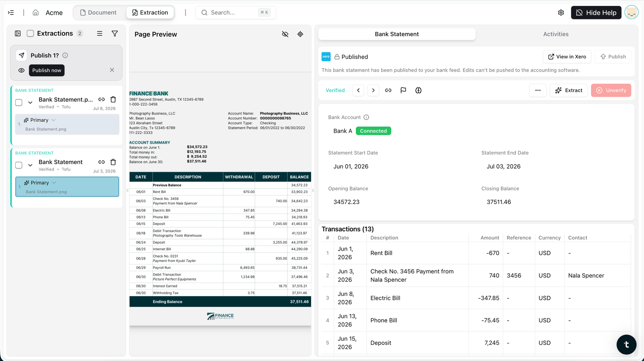Collapse the Bank Statement.p... extraction chevron

tap(30, 103)
